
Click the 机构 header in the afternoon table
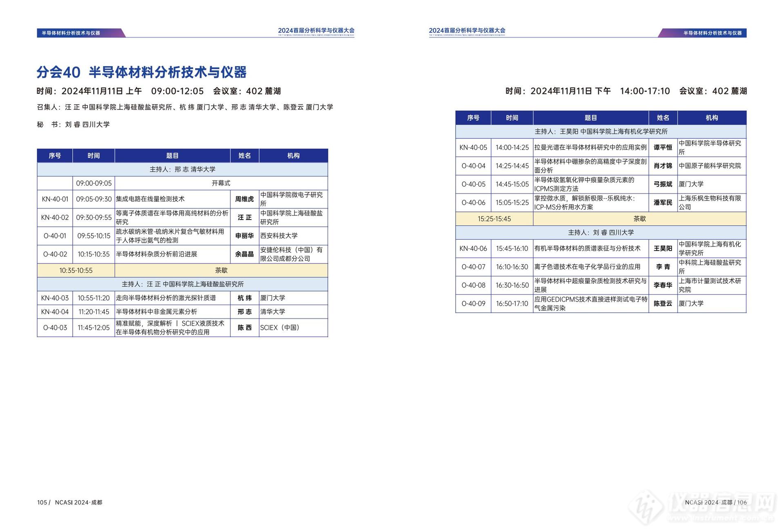pos(712,118)
